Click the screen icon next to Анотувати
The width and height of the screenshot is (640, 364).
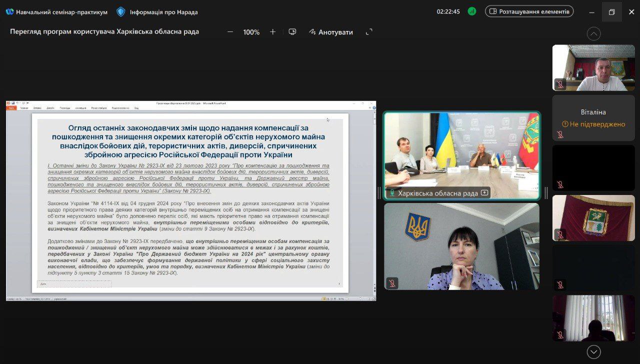(x=292, y=32)
